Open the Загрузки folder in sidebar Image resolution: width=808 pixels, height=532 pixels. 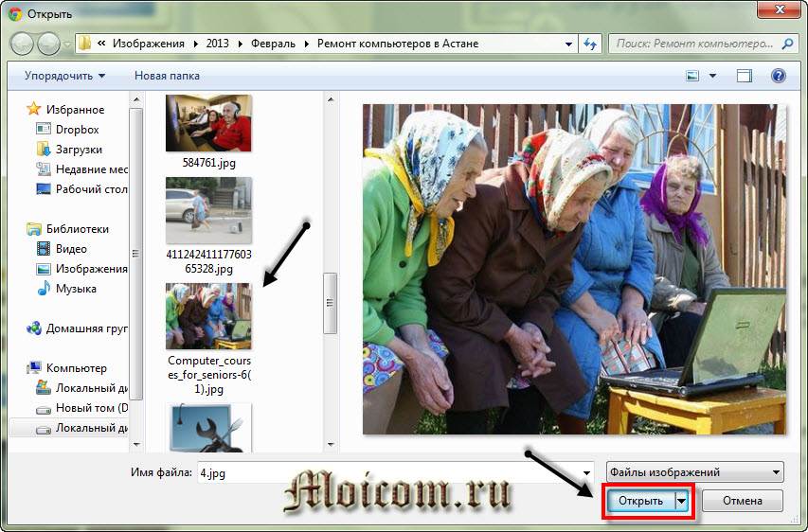pos(79,150)
